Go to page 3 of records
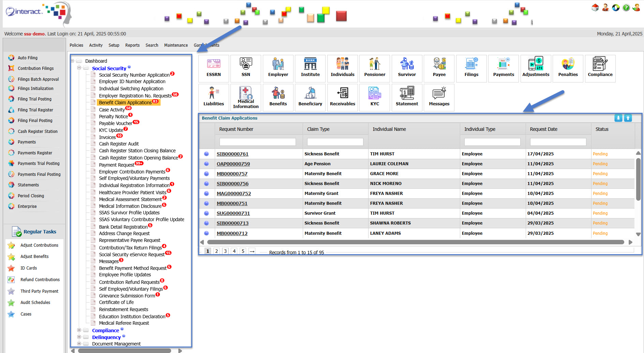644x353 pixels. (x=225, y=251)
